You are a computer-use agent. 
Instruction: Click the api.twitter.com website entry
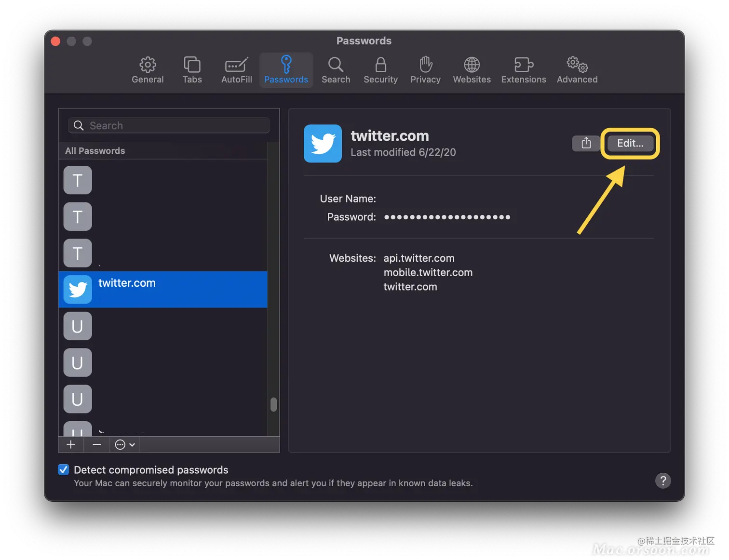pos(419,258)
